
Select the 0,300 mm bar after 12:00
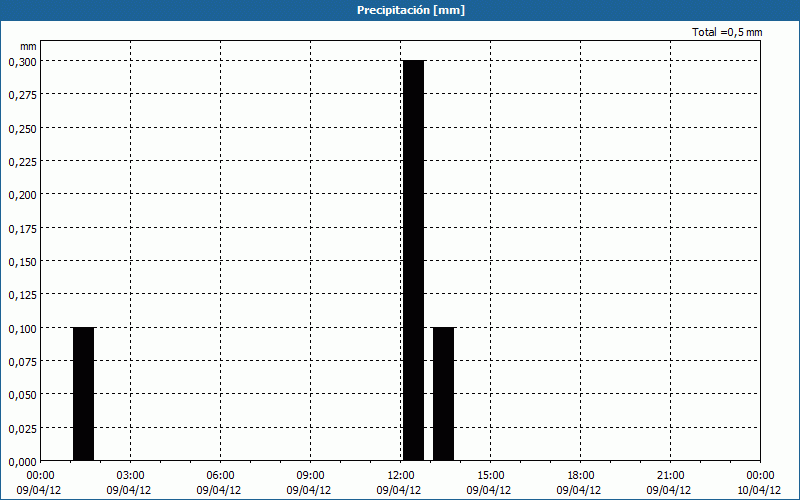[413, 261]
